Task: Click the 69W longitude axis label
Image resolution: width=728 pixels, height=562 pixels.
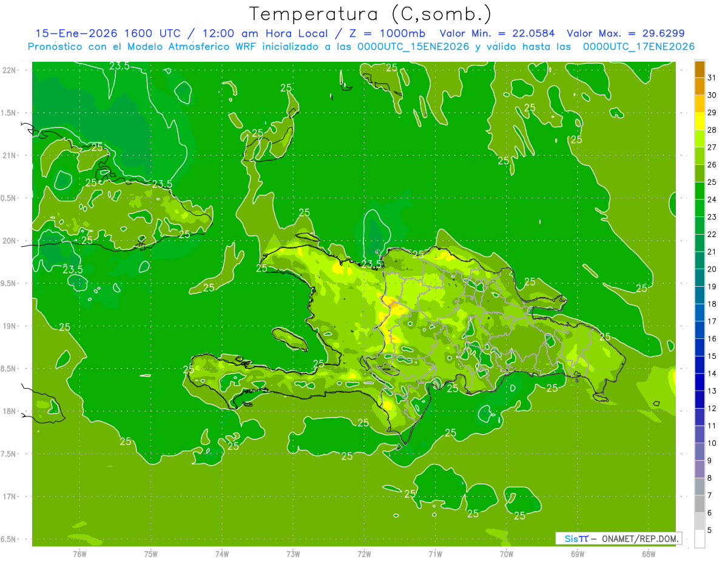Action: click(x=578, y=554)
